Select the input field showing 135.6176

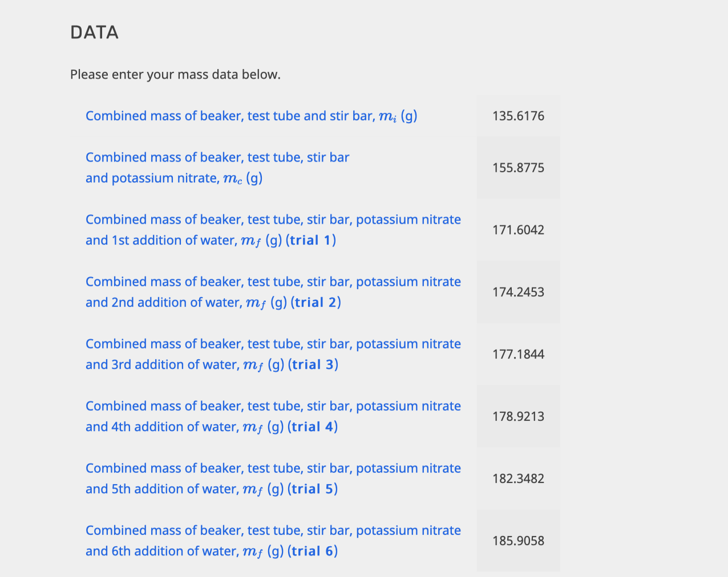518,116
